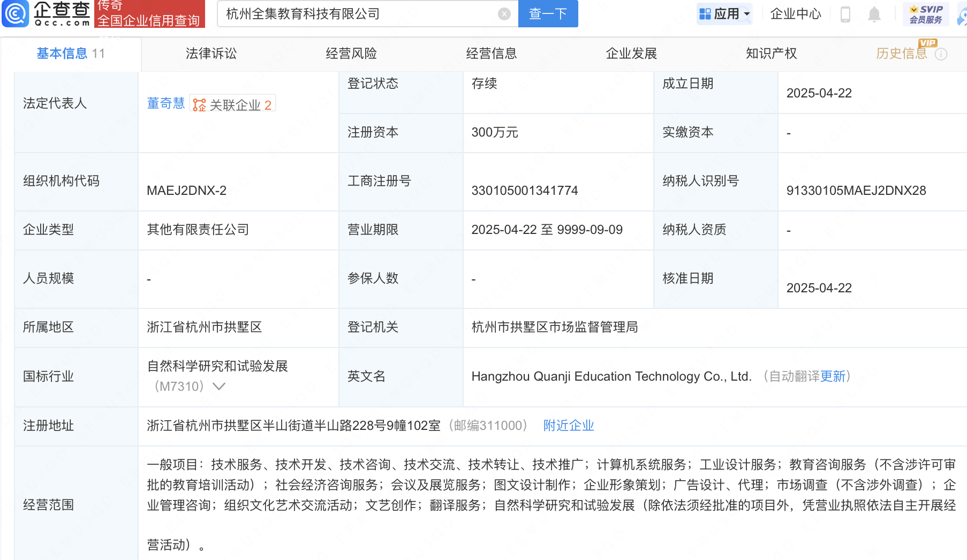The image size is (967, 560).
Task: Click the 核准日期 value 2025-04-22
Action: (x=819, y=288)
